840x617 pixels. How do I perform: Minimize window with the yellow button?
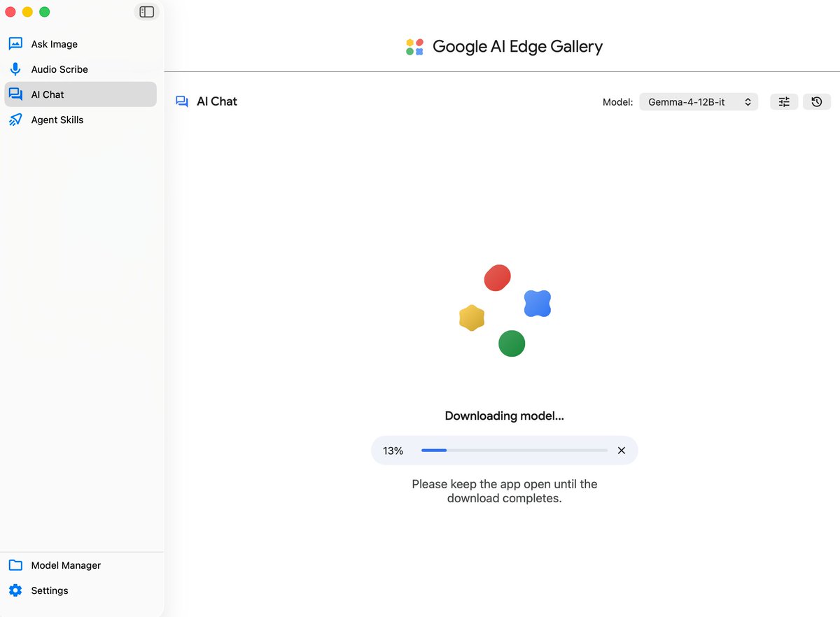point(27,12)
